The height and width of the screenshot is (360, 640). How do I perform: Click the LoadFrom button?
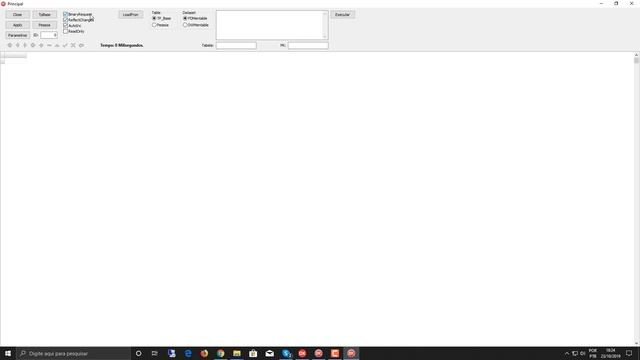pyautogui.click(x=131, y=15)
